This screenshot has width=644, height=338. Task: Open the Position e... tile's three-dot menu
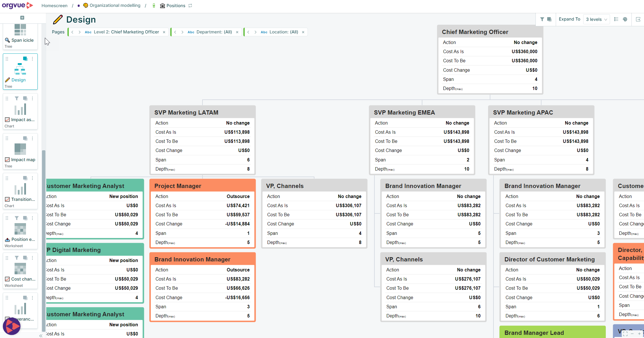click(32, 218)
